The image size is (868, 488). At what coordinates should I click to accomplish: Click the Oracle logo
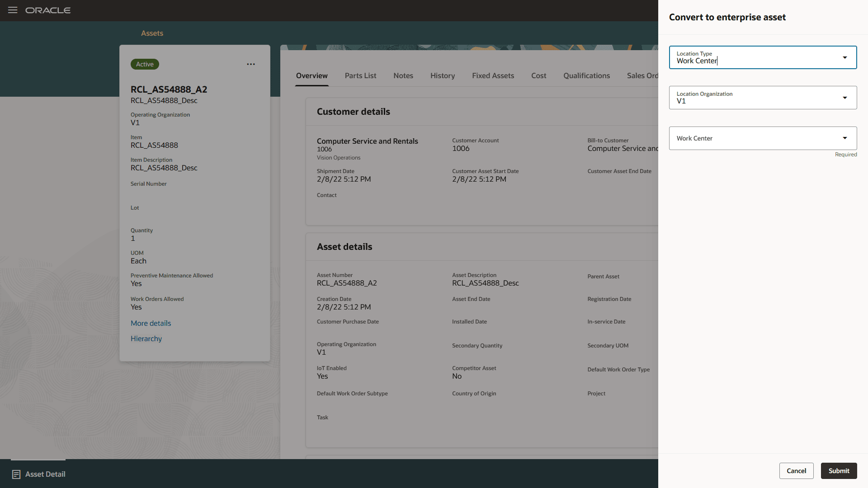[48, 10]
